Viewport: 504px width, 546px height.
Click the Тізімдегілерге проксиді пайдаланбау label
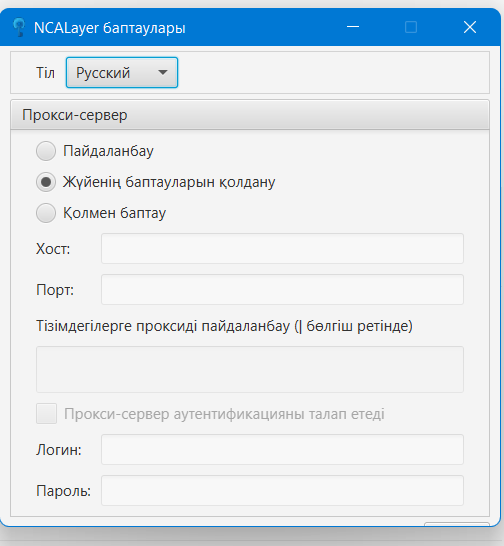coord(224,326)
